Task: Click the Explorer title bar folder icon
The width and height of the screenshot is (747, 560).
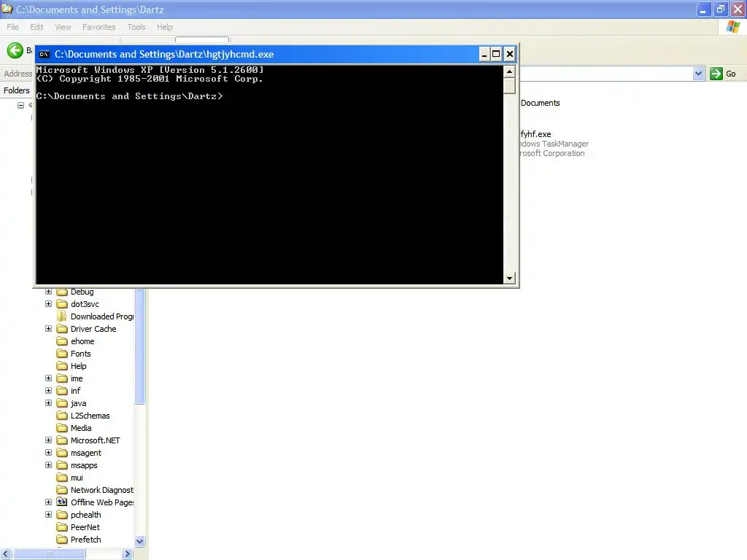Action: 7,9
